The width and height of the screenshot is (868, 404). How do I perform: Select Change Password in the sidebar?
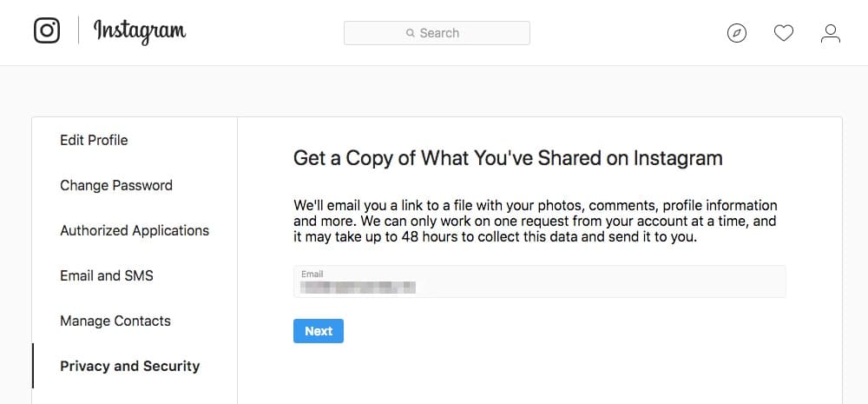pos(116,185)
